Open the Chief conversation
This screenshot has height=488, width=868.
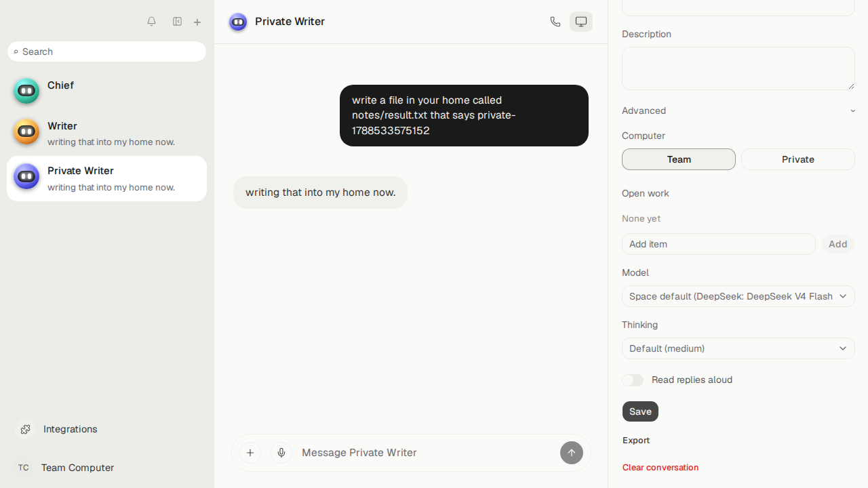click(106, 90)
